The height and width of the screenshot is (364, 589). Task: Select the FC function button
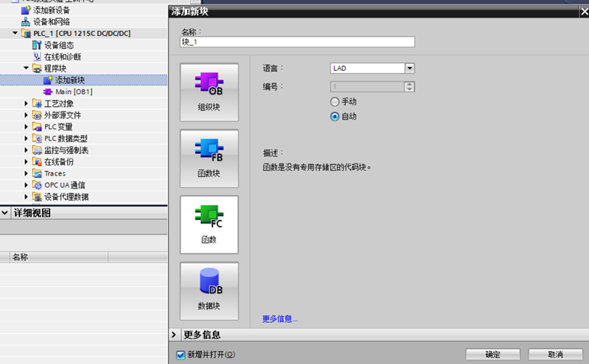point(209,225)
